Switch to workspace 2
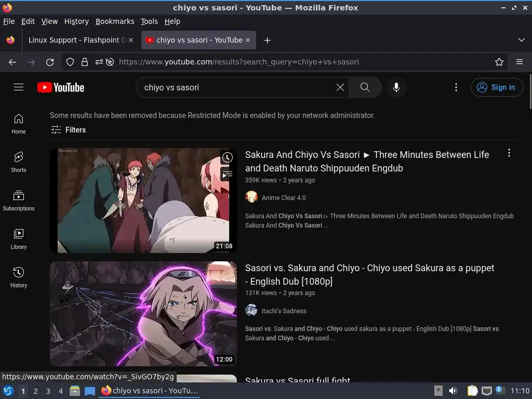Image resolution: width=532 pixels, height=399 pixels. tap(36, 391)
